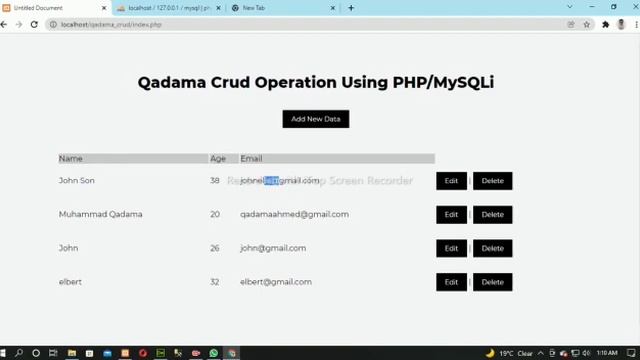640x360 pixels.
Task: Close the New Tab tab
Action: [333, 8]
